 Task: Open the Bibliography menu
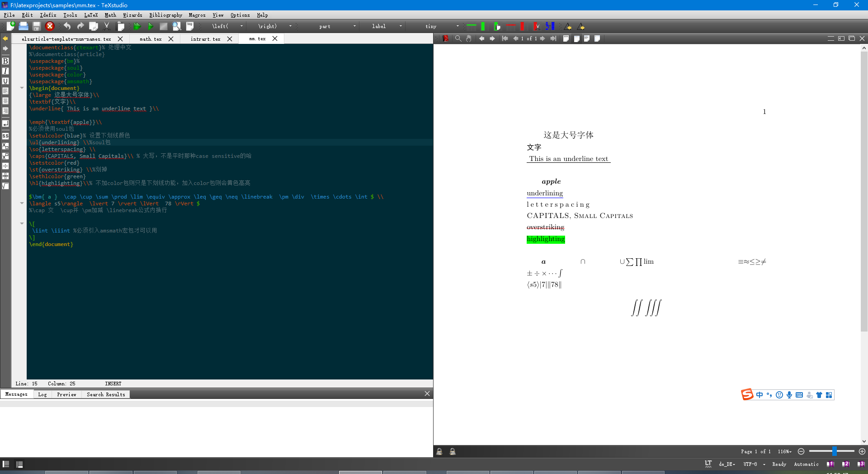[165, 15]
